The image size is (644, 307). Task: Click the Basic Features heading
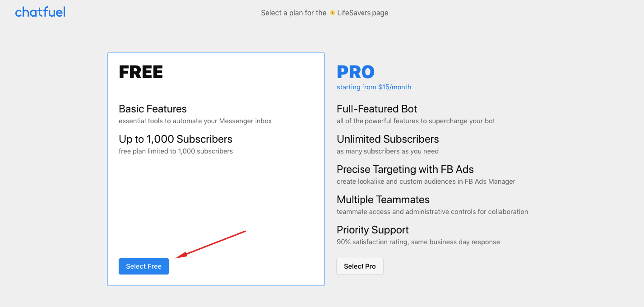pyautogui.click(x=153, y=108)
